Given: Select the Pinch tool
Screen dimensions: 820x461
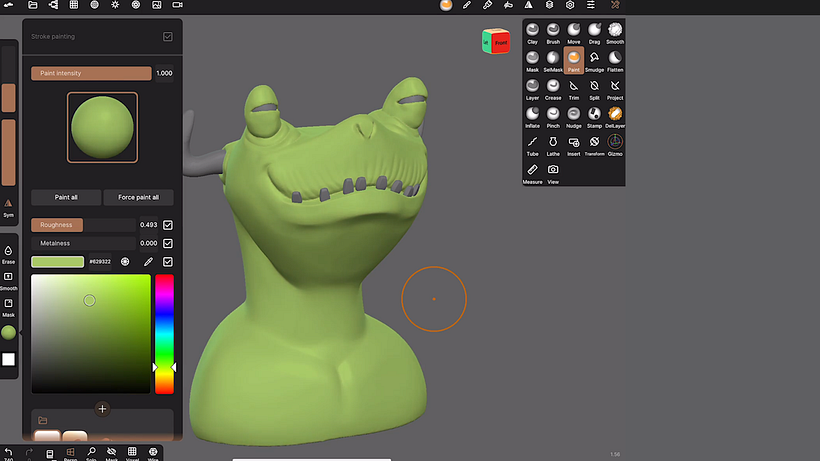Looking at the screenshot, I should point(553,118).
